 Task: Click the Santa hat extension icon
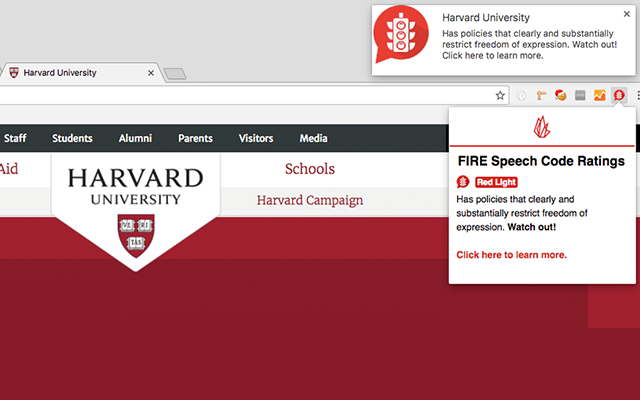[560, 96]
